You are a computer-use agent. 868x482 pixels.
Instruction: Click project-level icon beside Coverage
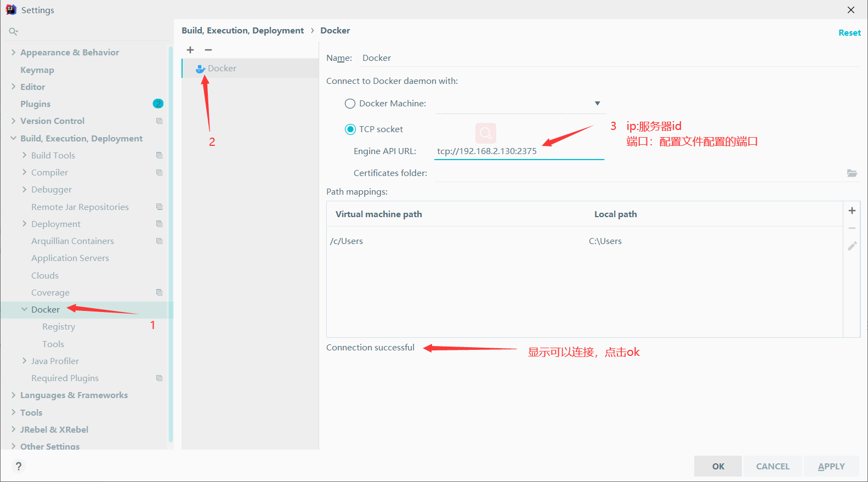click(160, 292)
